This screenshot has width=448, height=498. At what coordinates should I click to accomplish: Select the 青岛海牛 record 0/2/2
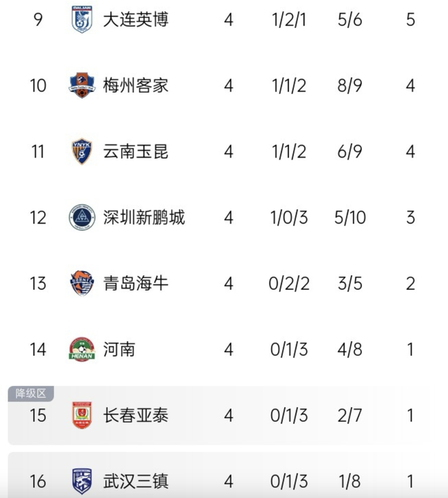[x=289, y=283]
